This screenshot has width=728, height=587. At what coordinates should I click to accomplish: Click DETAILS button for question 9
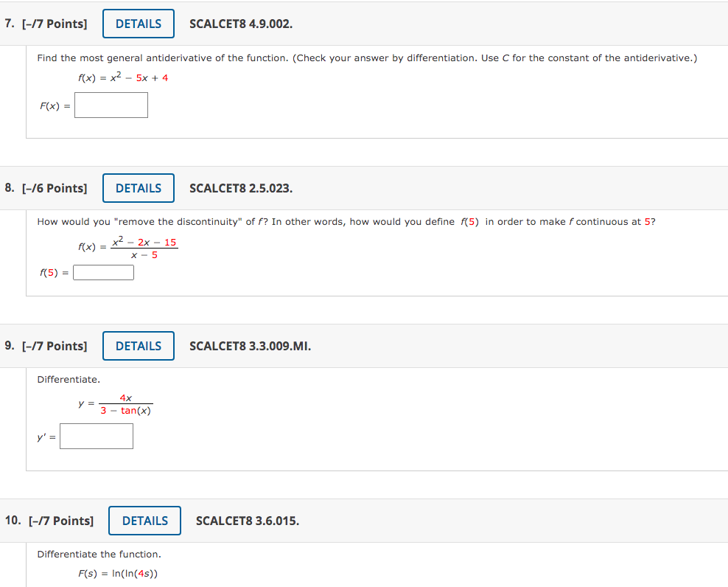(x=138, y=345)
